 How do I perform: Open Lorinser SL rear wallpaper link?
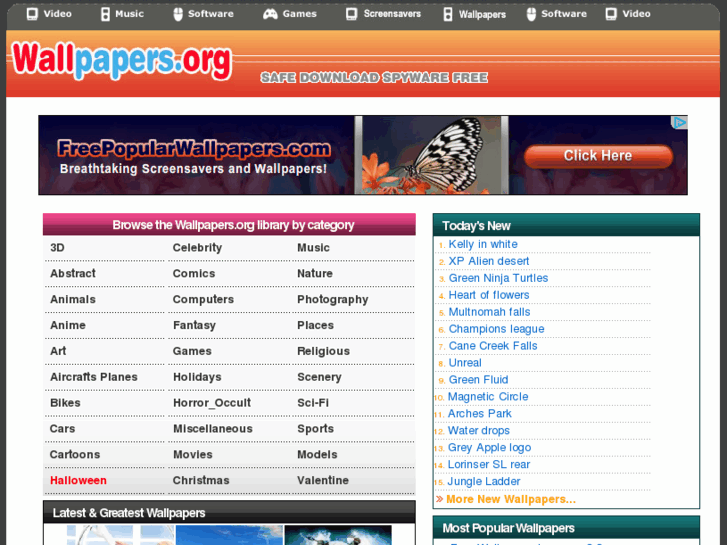[x=489, y=464]
